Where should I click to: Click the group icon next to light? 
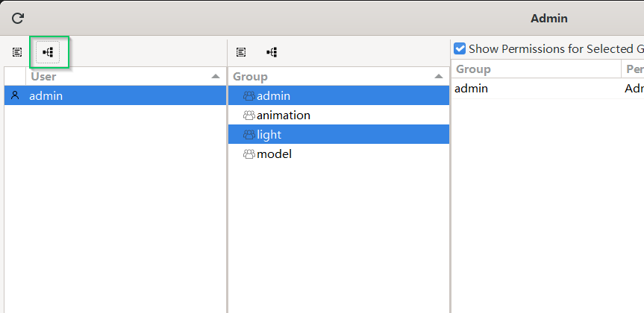pyautogui.click(x=248, y=135)
